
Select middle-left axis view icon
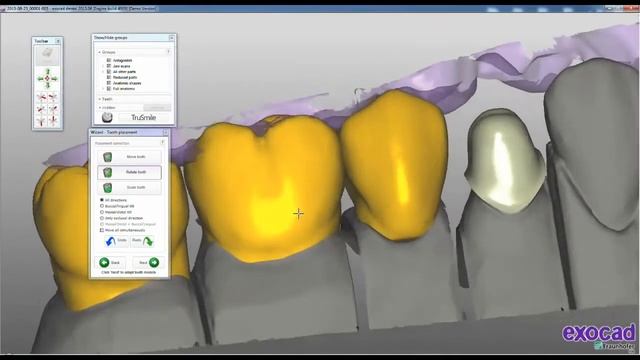coord(41,109)
